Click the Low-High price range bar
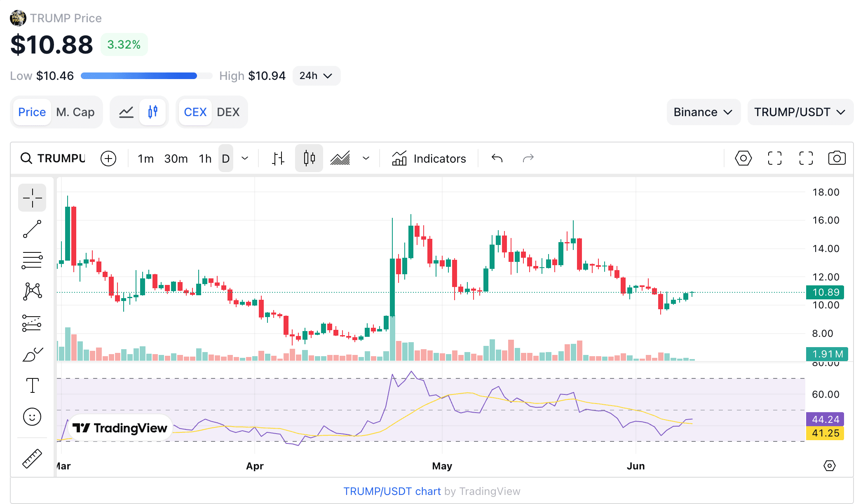 [146, 76]
